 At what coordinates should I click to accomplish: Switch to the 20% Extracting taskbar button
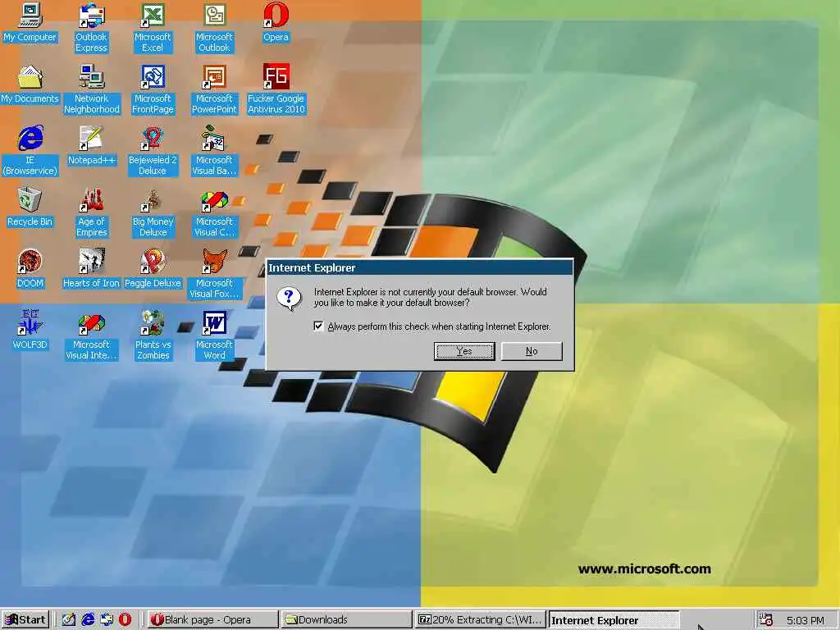(x=481, y=620)
